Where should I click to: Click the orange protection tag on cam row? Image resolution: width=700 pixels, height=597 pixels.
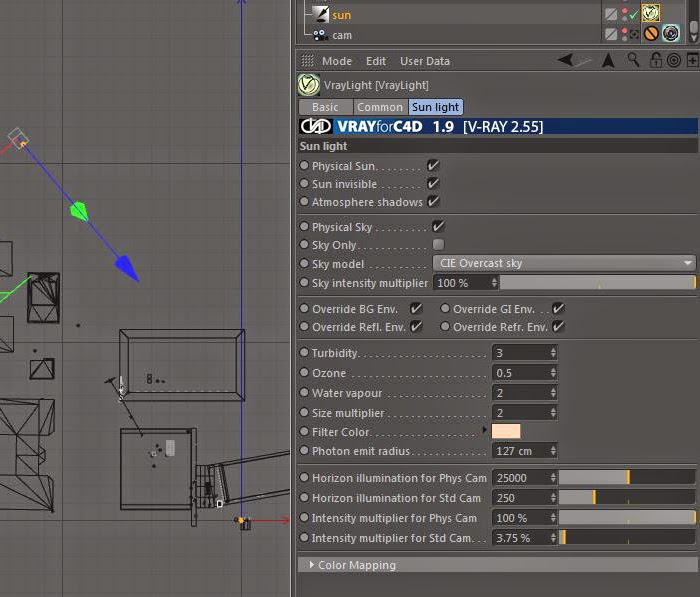[x=651, y=33]
